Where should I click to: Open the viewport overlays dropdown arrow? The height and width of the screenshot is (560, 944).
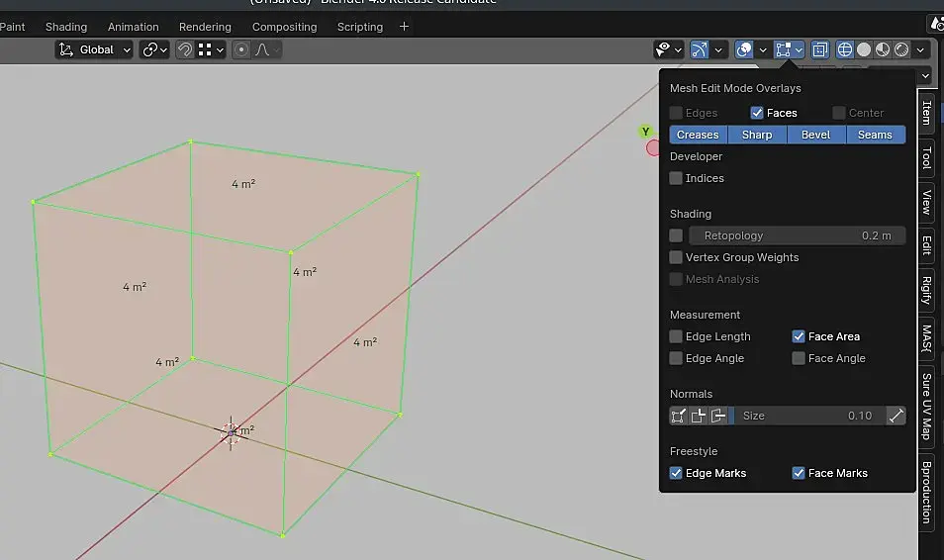[763, 49]
